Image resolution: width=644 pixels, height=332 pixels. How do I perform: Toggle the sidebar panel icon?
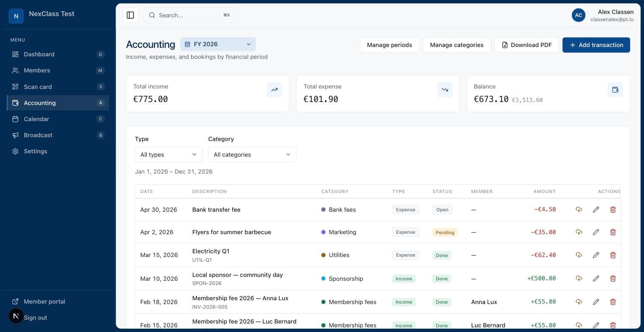(x=130, y=15)
